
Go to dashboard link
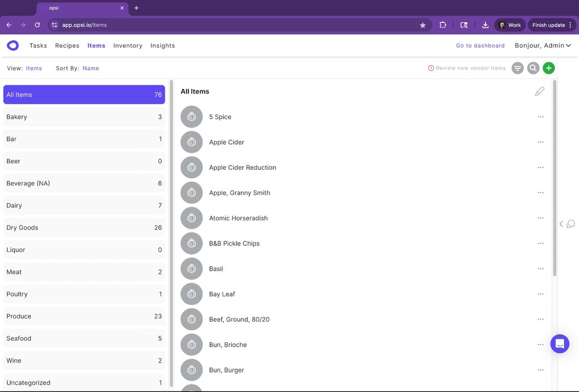coord(480,45)
